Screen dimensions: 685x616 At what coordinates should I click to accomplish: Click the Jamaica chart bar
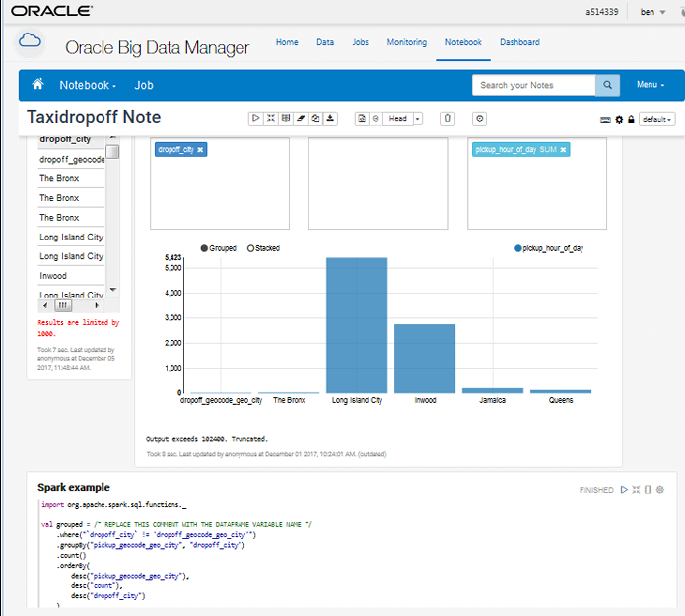(x=493, y=390)
